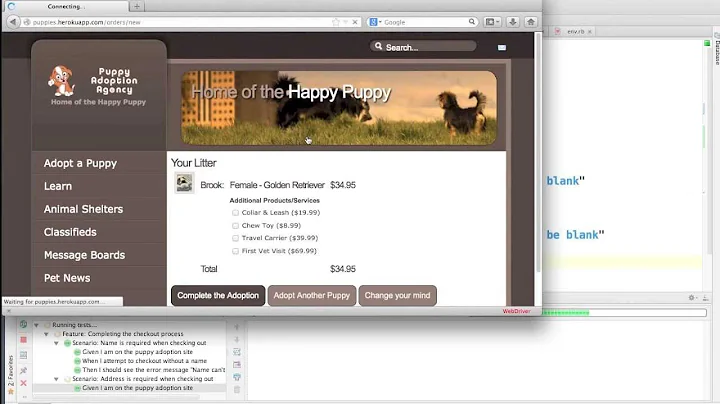Click Brook's puppy thumbnail photo

(184, 183)
